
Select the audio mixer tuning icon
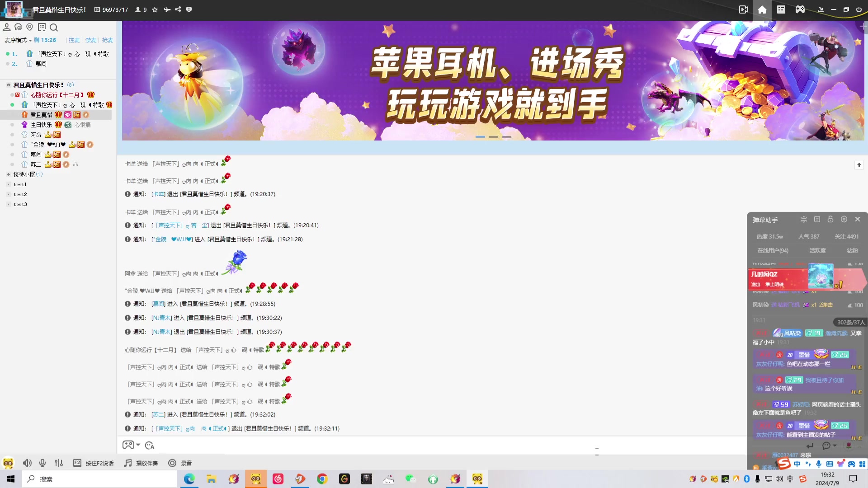[x=59, y=463]
